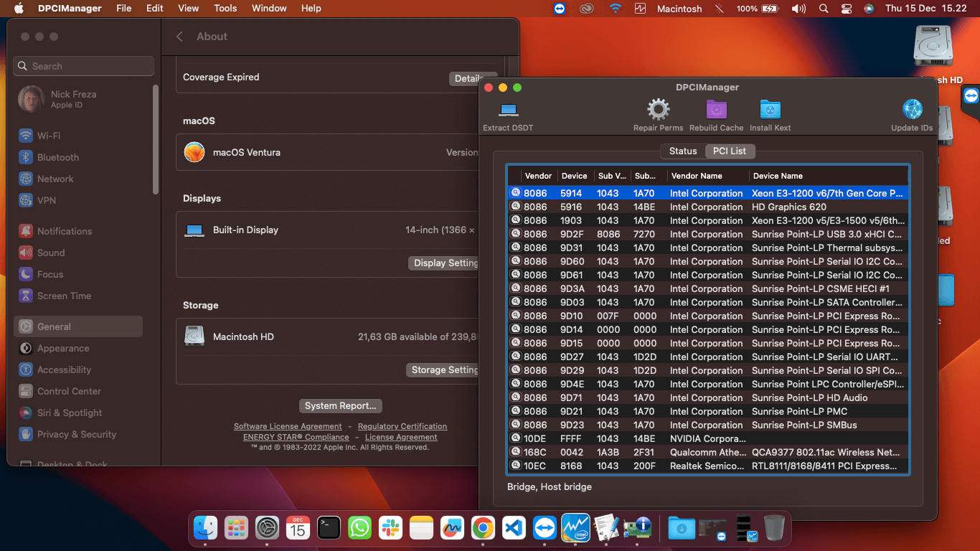Open Calendar from the Dock
The image size is (980, 551).
pos(298,528)
